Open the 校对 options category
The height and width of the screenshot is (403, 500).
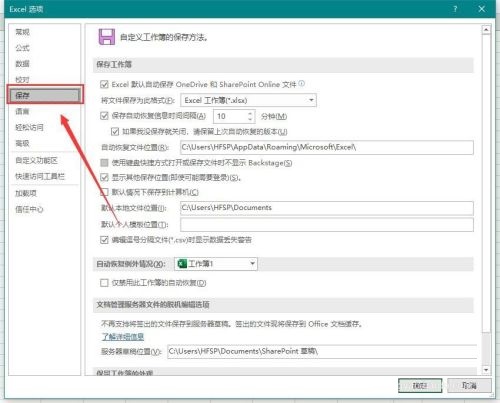(x=23, y=80)
